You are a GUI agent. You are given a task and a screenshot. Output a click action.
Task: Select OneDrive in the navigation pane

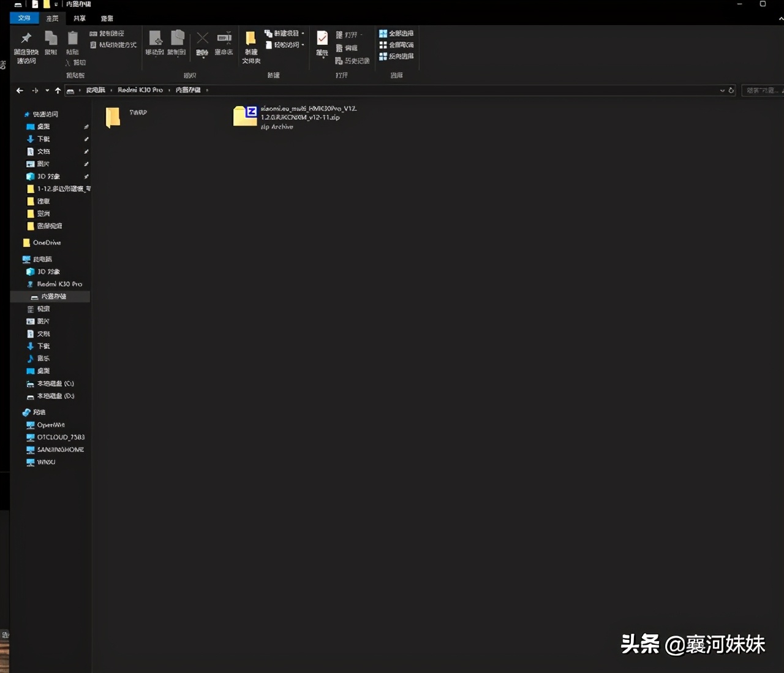tap(46, 243)
